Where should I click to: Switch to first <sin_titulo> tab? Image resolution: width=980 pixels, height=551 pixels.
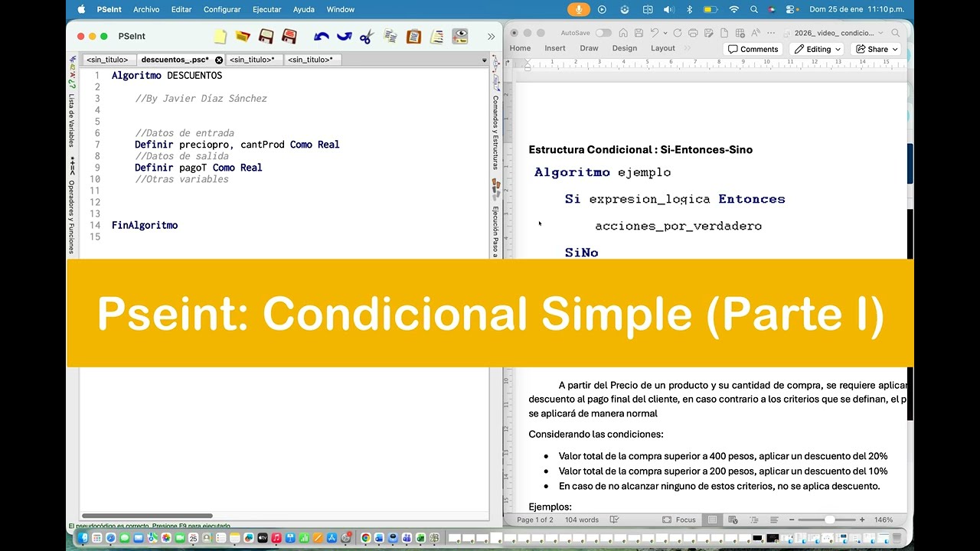point(107,60)
